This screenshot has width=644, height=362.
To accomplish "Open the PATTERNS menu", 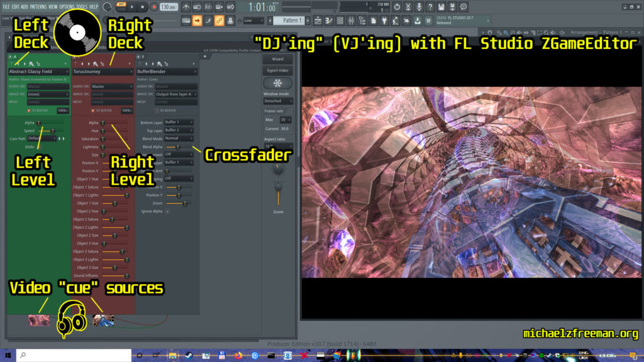I will pos(38,6).
